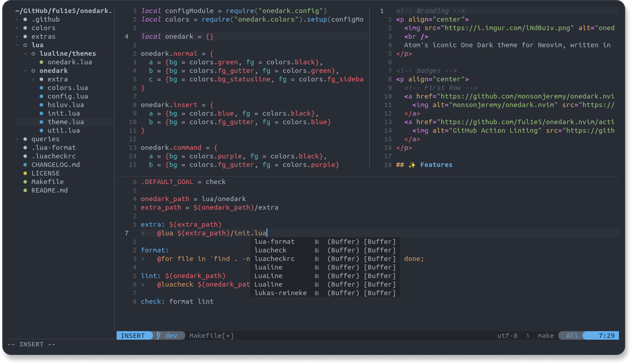632x364 pixels.
Task: Select the colors folder name in tree
Action: click(x=44, y=28)
